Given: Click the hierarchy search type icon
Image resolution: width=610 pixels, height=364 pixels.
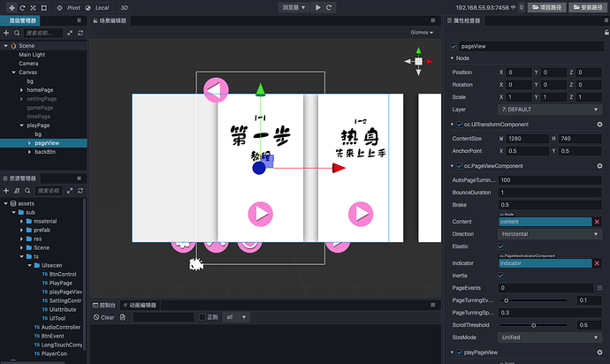Looking at the screenshot, I should click(x=17, y=33).
